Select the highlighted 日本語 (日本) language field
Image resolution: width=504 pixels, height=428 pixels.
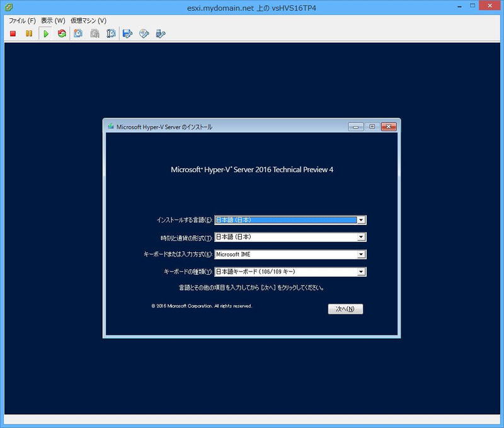coord(290,220)
